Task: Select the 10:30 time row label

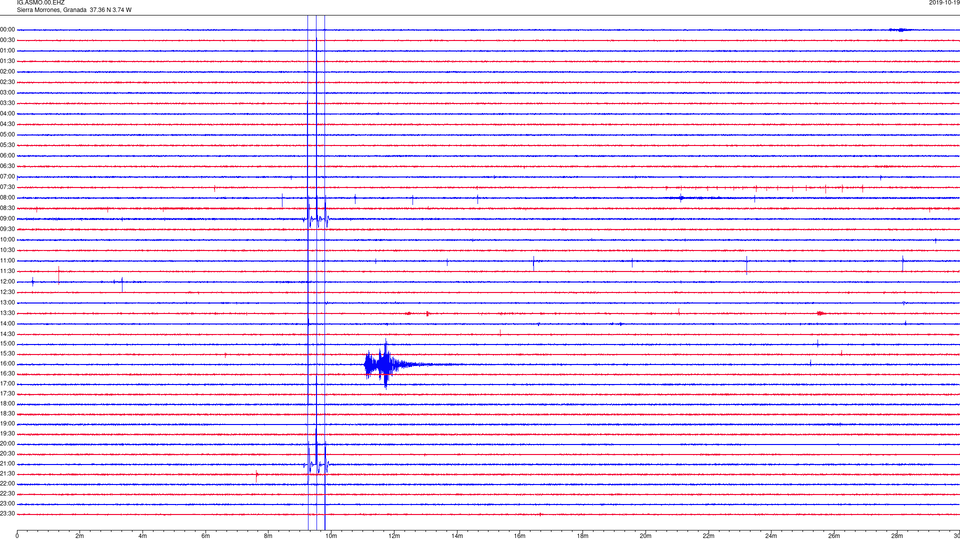Action: [7, 250]
